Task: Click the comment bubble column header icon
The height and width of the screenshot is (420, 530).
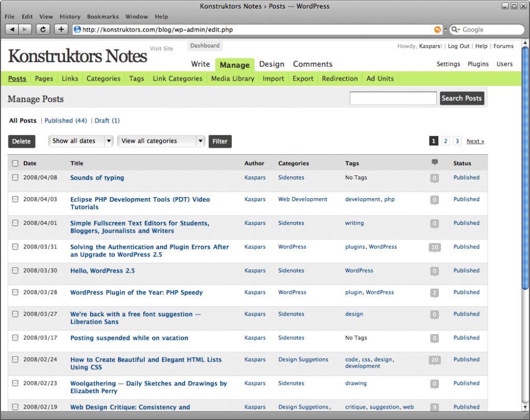Action: pos(434,162)
